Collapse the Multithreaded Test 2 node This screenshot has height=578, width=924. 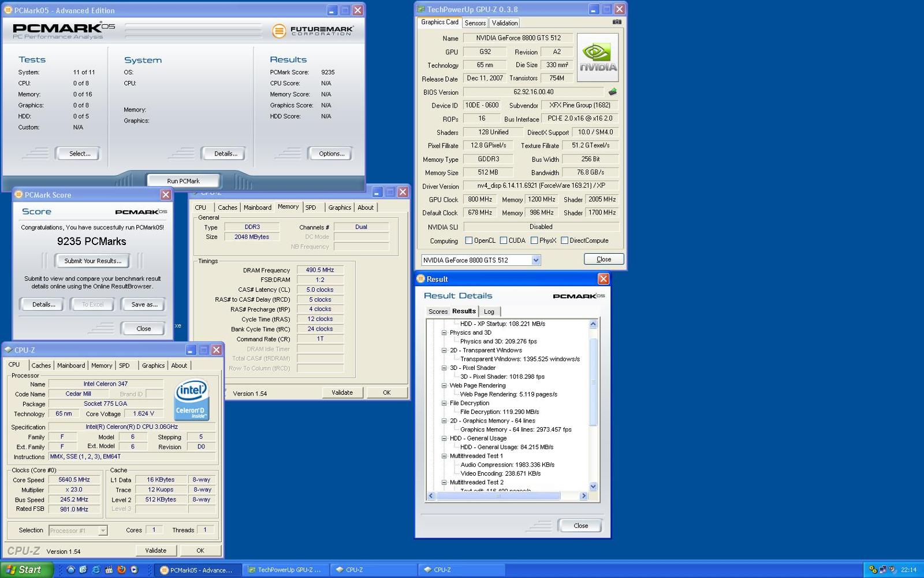[444, 482]
